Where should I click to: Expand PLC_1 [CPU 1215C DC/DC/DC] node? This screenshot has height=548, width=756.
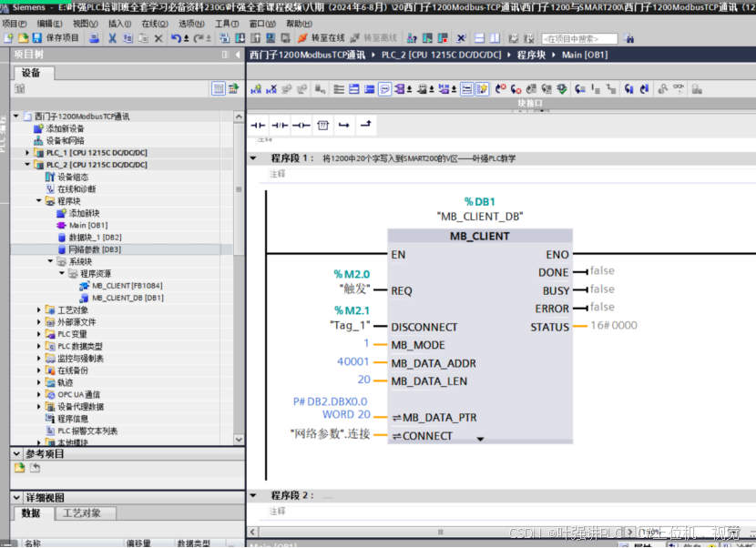click(27, 153)
